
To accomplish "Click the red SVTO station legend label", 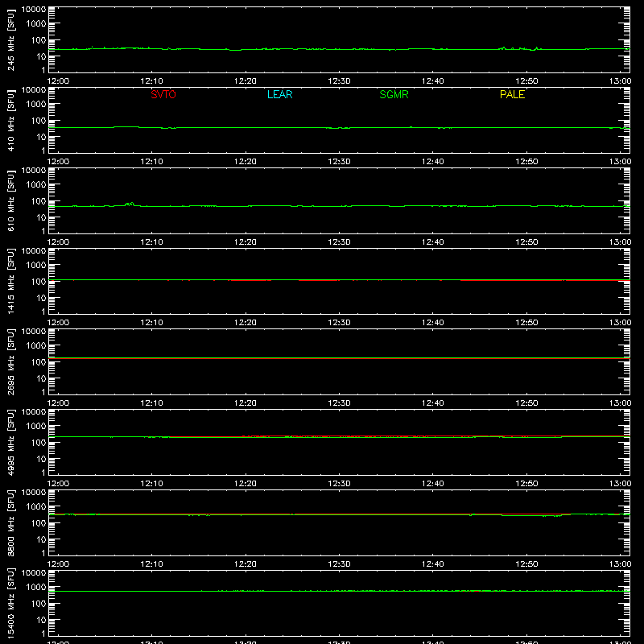I will click(163, 94).
